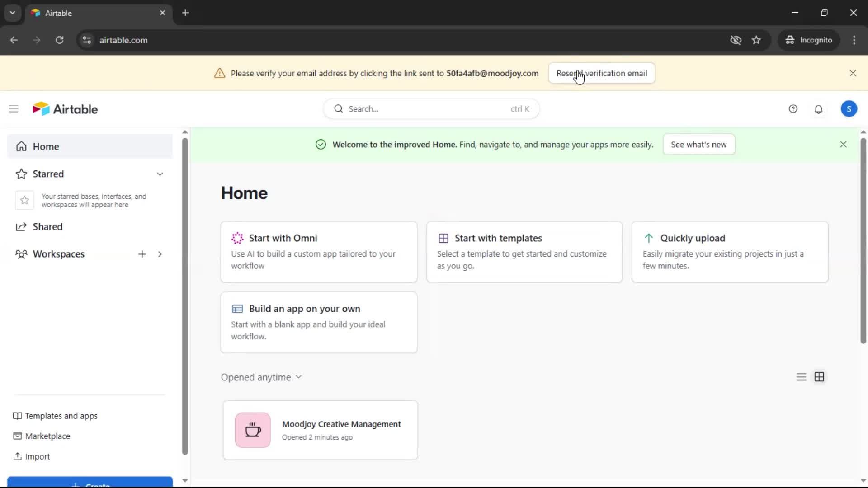Open Chrome three-dot menu
This screenshot has height=488, width=868.
[x=854, y=40]
